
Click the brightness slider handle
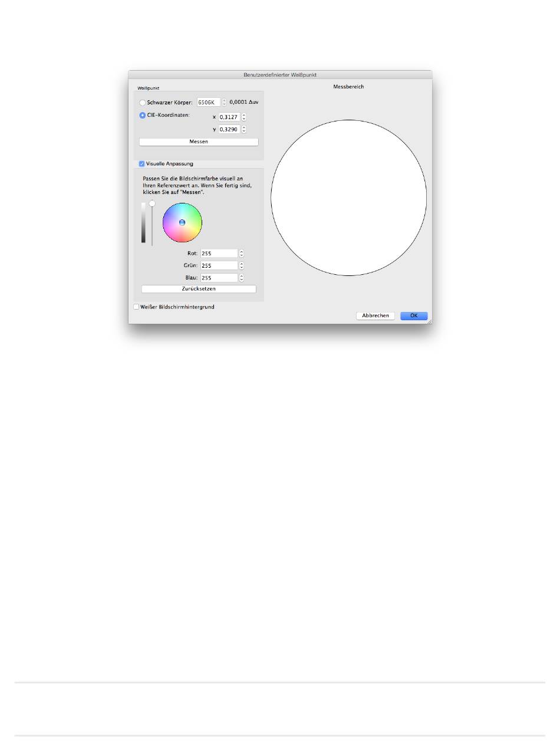point(152,203)
